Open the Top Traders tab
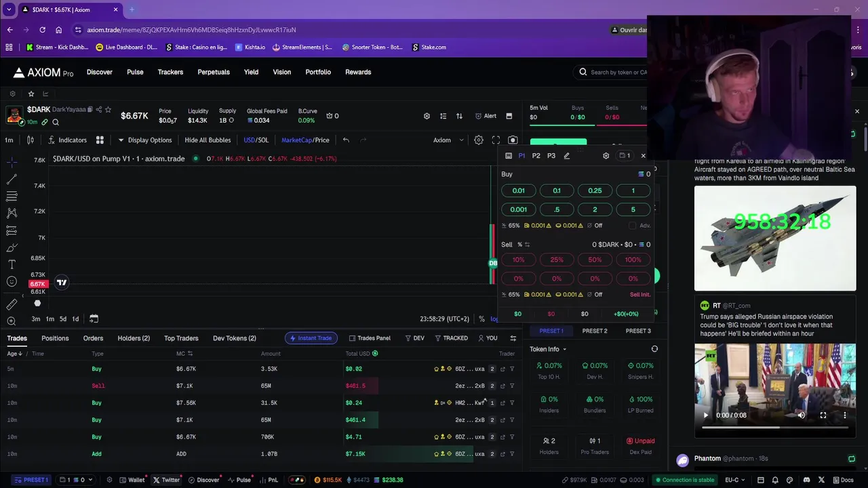The image size is (868, 488). pyautogui.click(x=181, y=338)
